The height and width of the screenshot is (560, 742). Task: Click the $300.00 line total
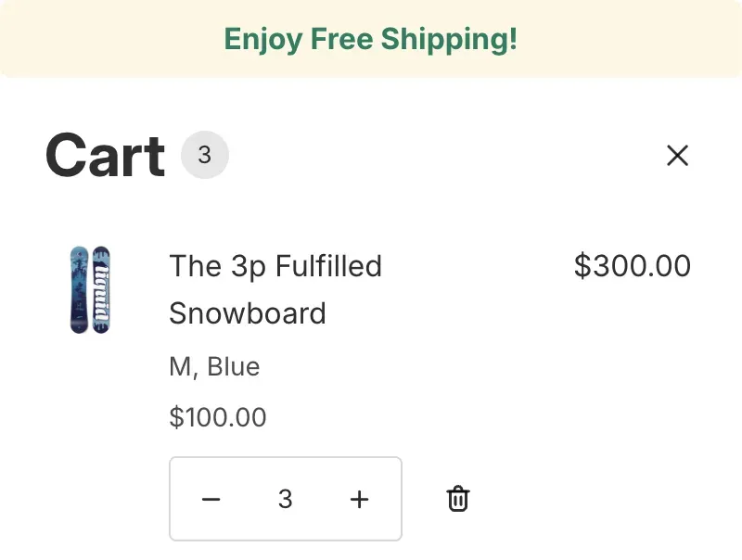click(632, 266)
